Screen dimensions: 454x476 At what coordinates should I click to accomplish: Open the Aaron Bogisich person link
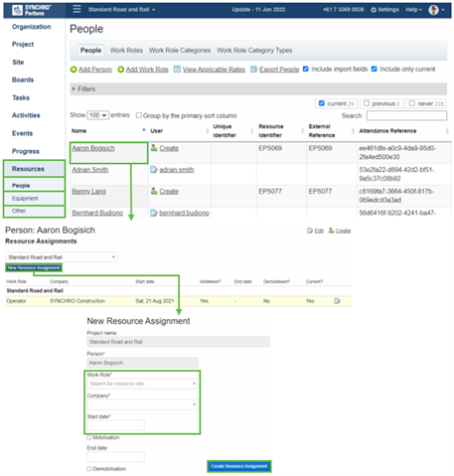tap(93, 148)
